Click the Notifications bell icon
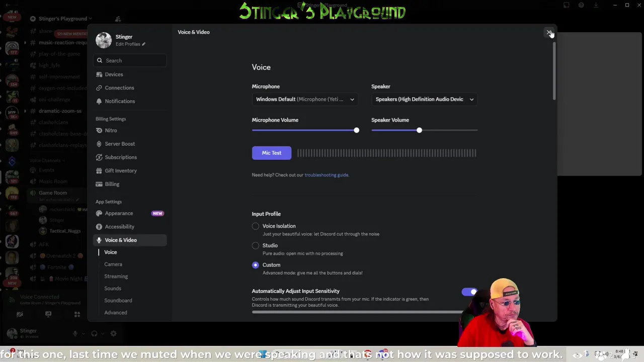Screen dimensions: 644x362 click(x=99, y=101)
